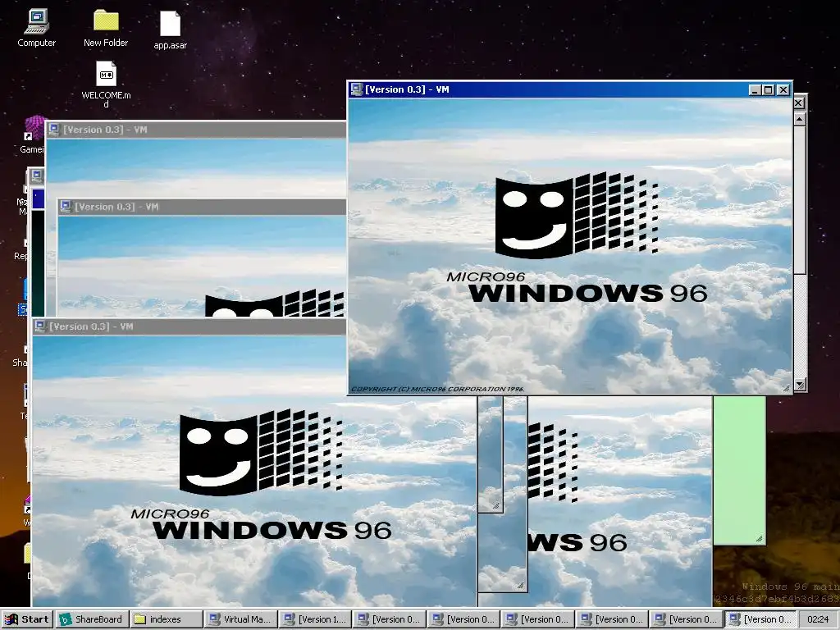Click the nested middle inactive VM window's title icon
This screenshot has height=630, width=840.
(66, 206)
